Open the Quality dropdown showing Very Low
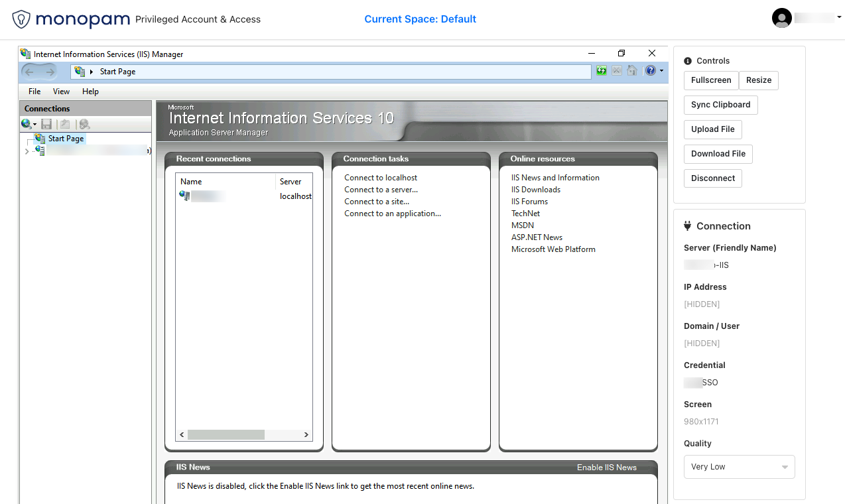Screen dimensions: 845x504 (739, 467)
